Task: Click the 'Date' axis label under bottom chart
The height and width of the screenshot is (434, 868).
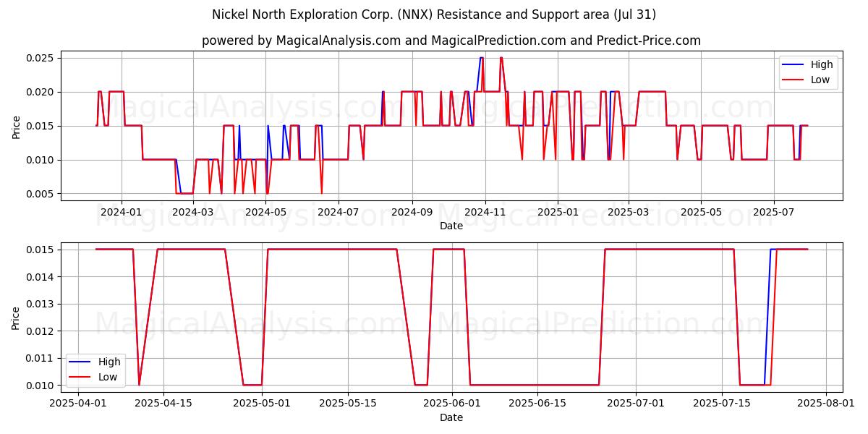Action: [x=451, y=417]
